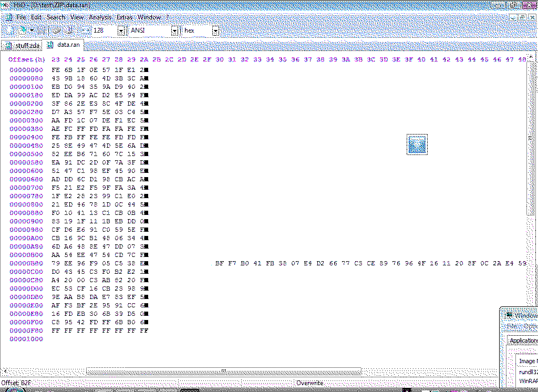
Task: Click the Open disk toolbar icon
Action: point(70,30)
